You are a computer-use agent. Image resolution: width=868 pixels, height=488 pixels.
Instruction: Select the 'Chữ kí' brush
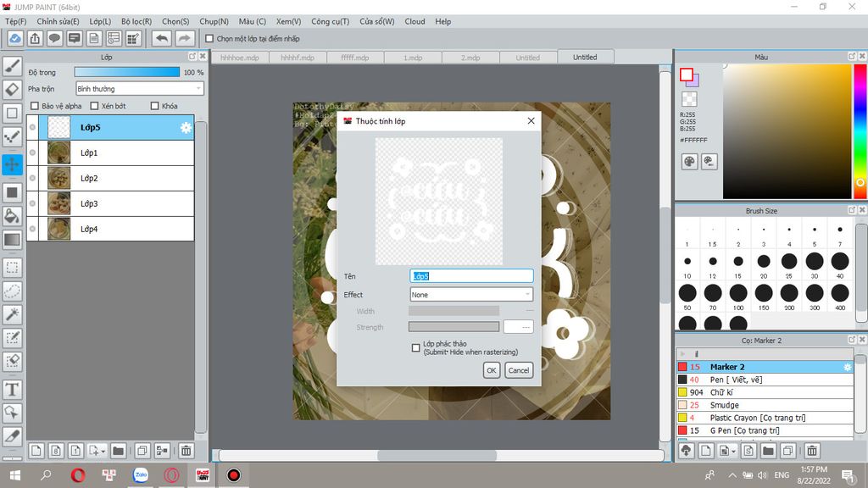pos(764,392)
